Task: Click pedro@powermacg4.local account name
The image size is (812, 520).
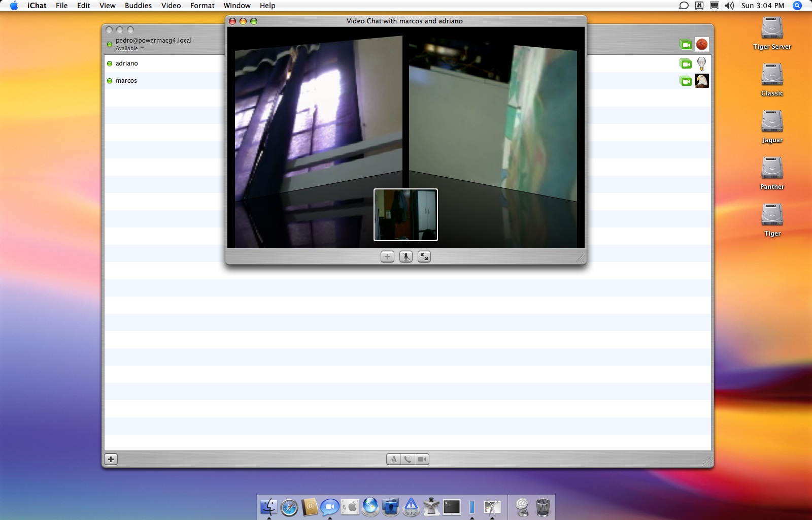Action: pos(153,40)
